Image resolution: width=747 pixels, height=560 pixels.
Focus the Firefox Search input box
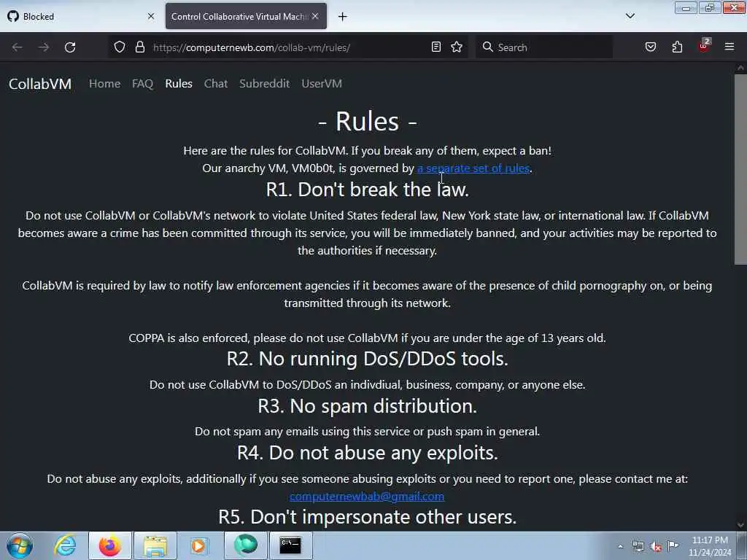pyautogui.click(x=544, y=47)
